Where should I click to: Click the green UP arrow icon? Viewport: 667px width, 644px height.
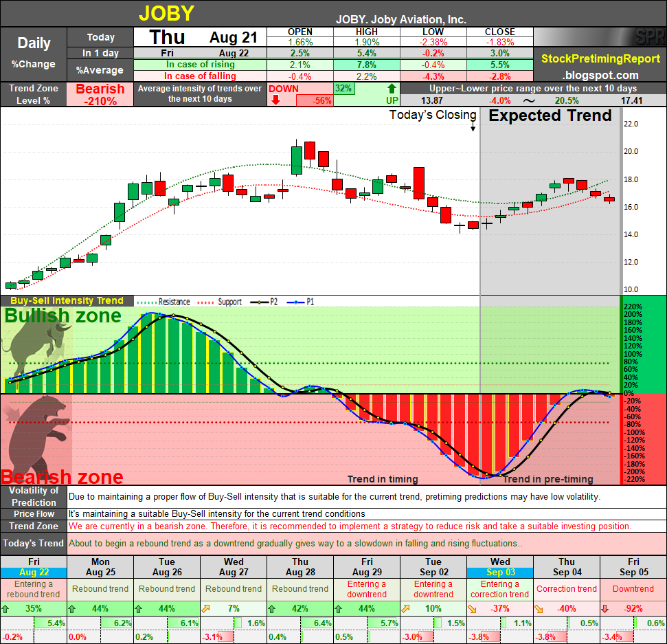coord(392,89)
